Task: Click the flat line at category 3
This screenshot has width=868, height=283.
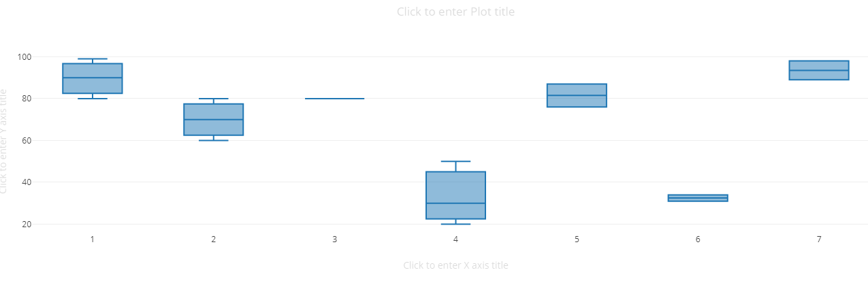Action: pyautogui.click(x=334, y=99)
